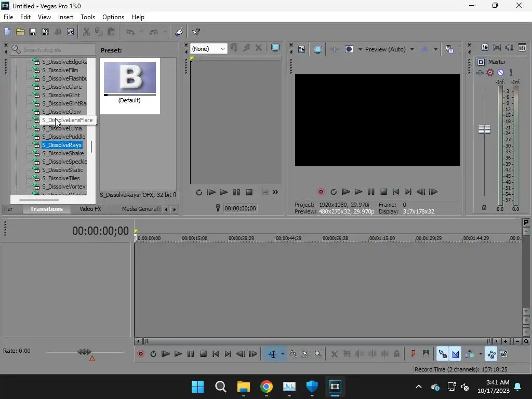Click the Overlays grid icon in preview
Screen dimensions: 532x399
coord(424,49)
